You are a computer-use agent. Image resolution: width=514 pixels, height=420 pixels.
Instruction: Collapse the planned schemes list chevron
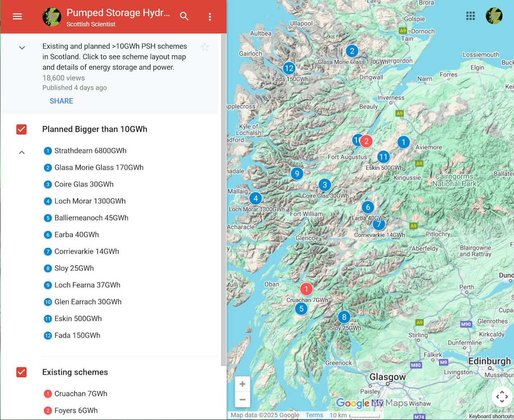coord(22,152)
